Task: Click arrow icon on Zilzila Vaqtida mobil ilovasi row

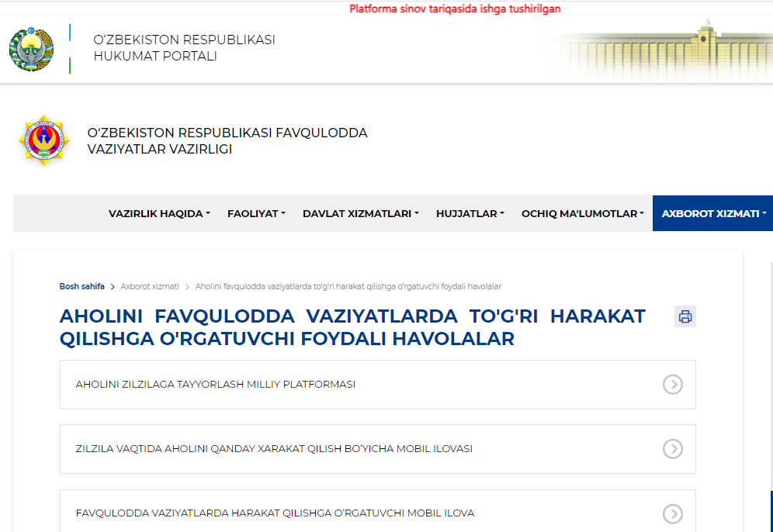Action: click(672, 448)
